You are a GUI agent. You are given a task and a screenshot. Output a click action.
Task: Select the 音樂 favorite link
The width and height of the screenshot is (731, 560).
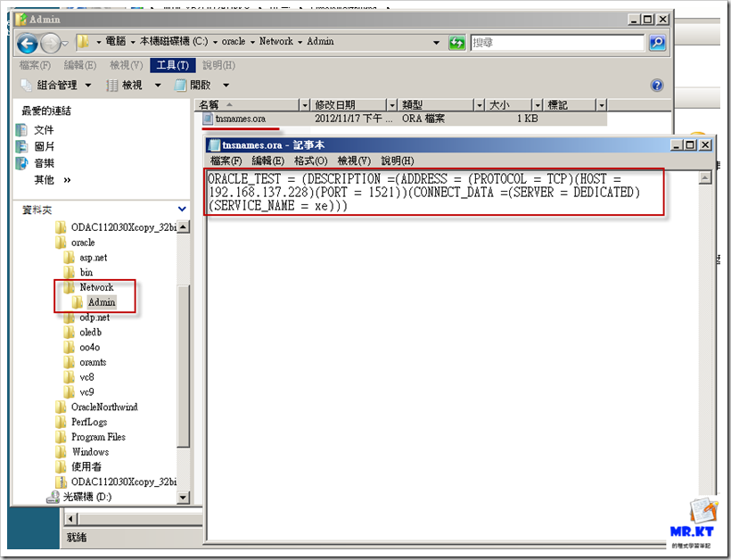(x=44, y=163)
